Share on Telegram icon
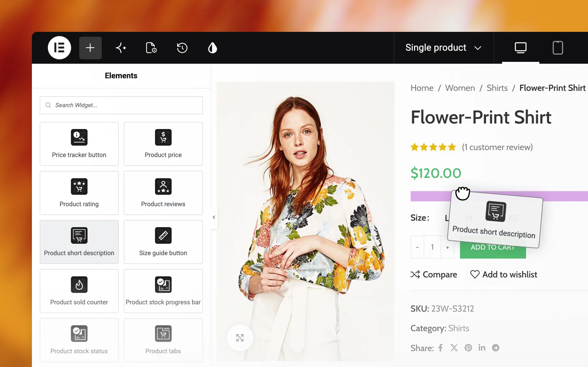This screenshot has height=367, width=588. click(496, 348)
